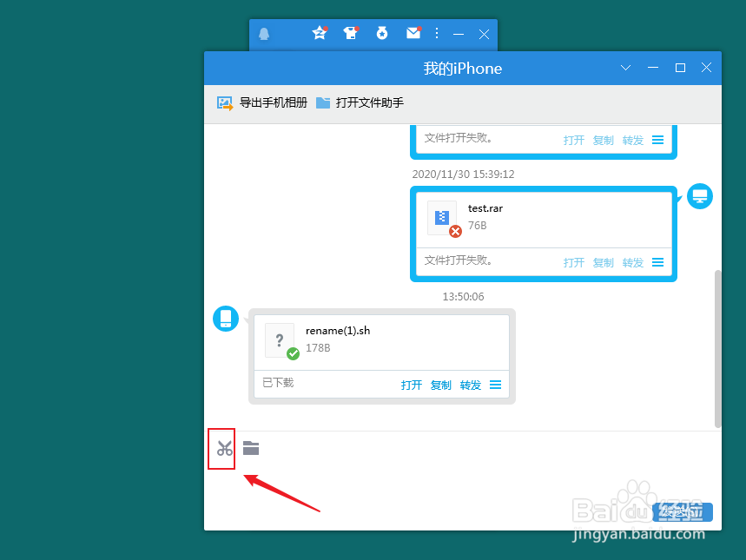Click the scissors screenshot tool
The image size is (746, 560).
225,448
